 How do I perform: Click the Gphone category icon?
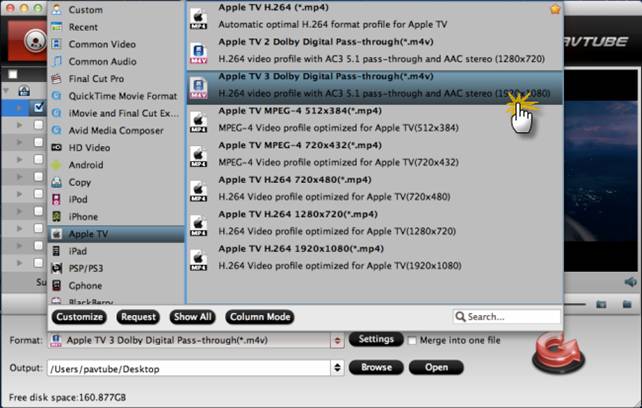pos(57,286)
